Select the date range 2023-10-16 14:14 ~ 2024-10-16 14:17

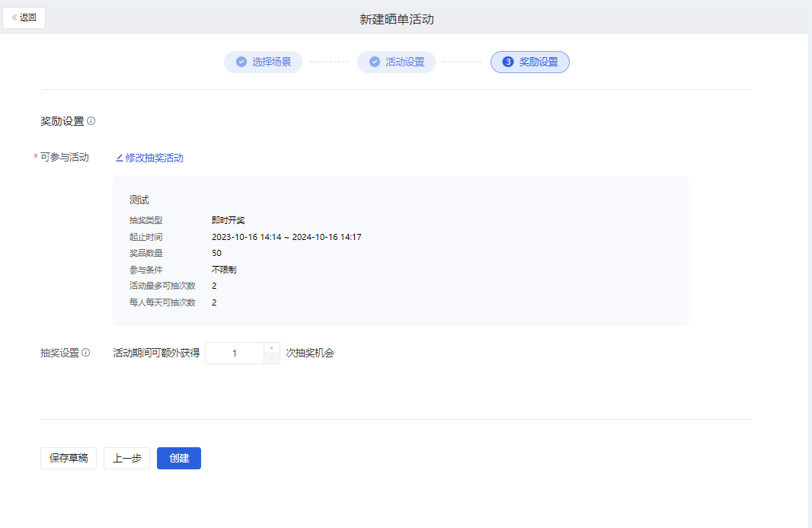point(286,237)
